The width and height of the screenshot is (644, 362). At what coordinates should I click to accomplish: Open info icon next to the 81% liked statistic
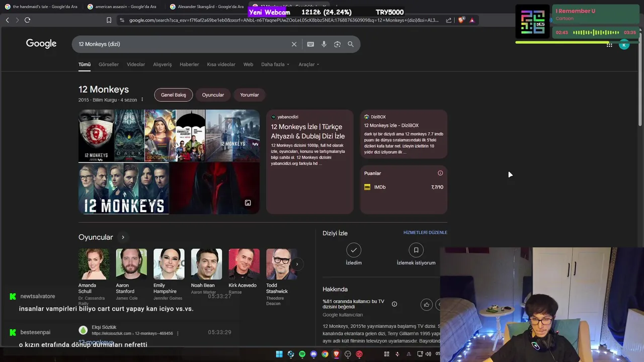[394, 304]
